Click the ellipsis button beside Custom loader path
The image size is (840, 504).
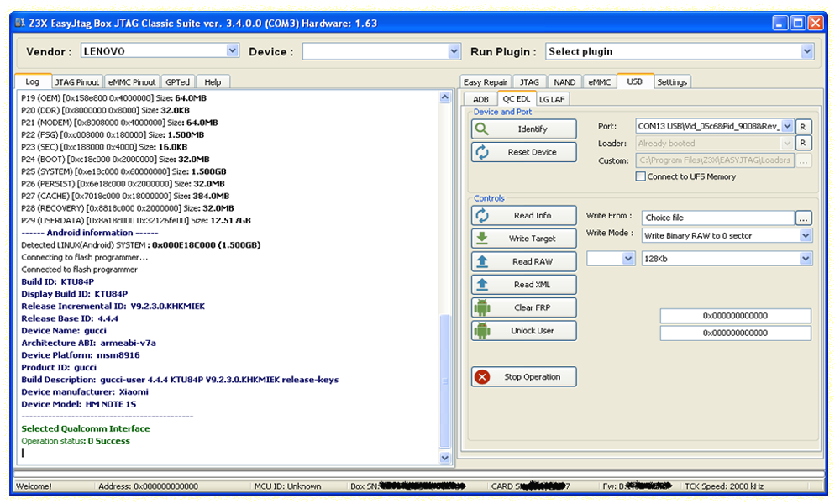(803, 160)
